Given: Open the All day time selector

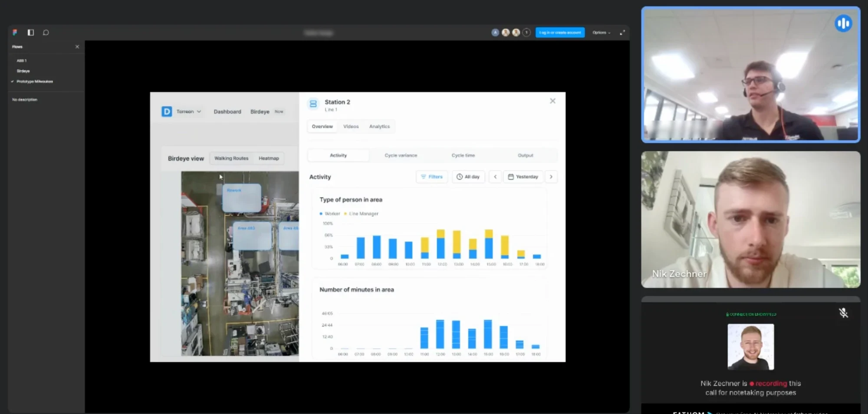Looking at the screenshot, I should (468, 177).
